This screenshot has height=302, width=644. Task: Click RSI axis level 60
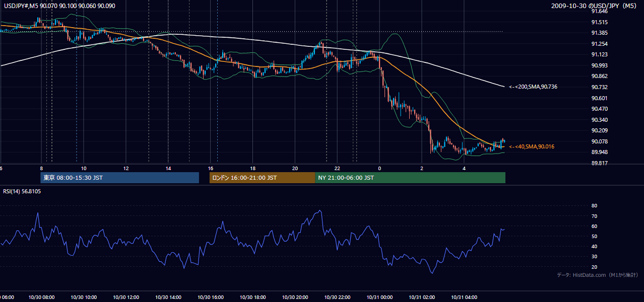(x=594, y=226)
